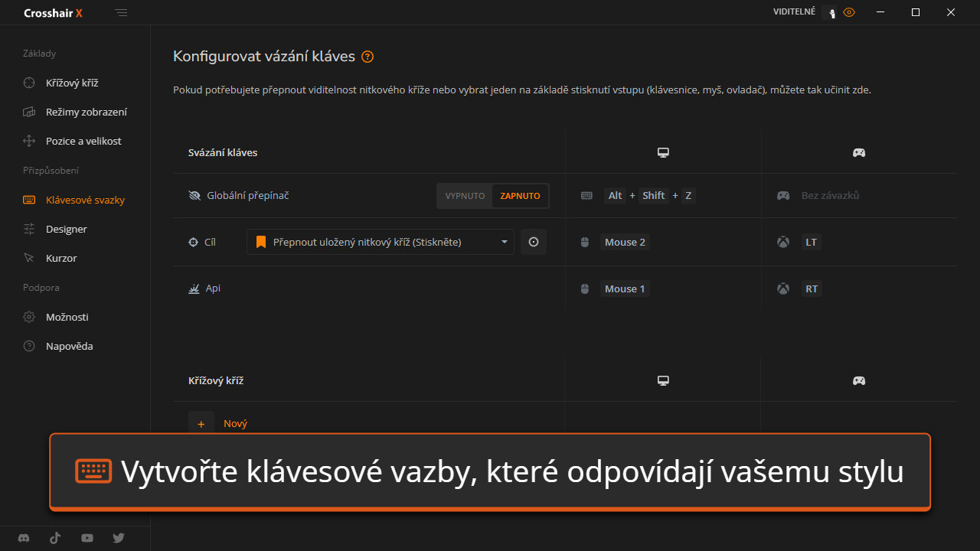980x551 pixels.
Task: Go to Režimy zobrazení in sidebar
Action: (x=86, y=112)
